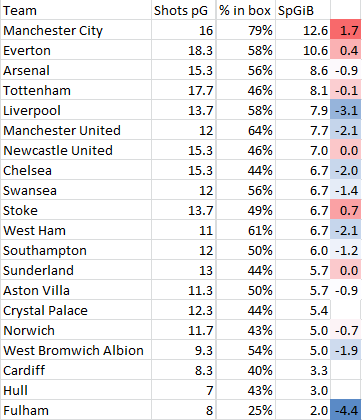362x420 pixels.
Task: Click Everton's 18.3 shots cell
Action: pos(183,50)
